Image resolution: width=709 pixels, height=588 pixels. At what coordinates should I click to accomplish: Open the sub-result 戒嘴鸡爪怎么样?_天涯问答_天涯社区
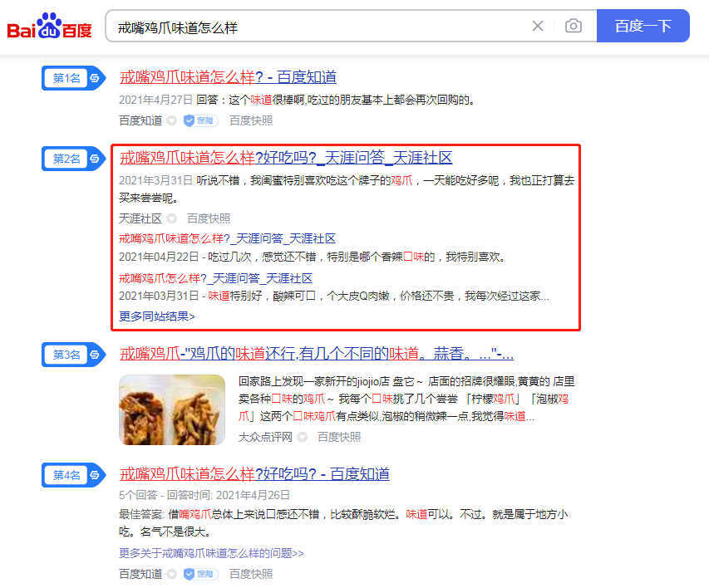(215, 278)
